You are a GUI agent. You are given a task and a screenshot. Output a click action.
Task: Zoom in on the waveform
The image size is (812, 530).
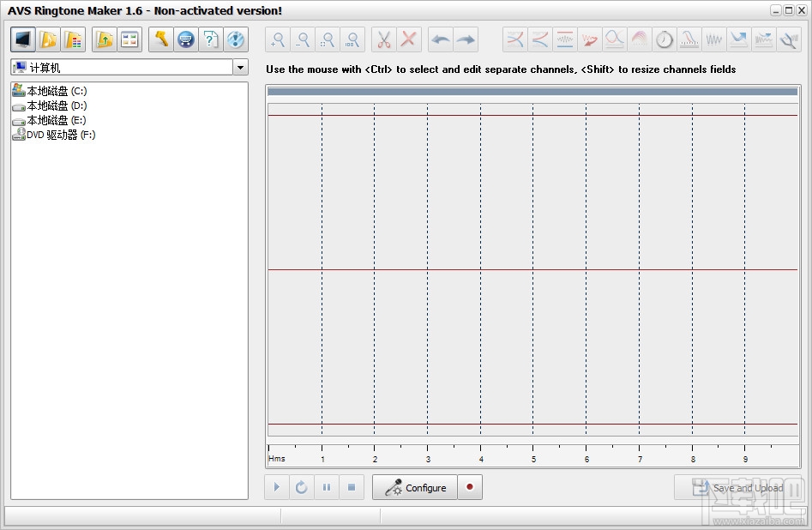[278, 39]
